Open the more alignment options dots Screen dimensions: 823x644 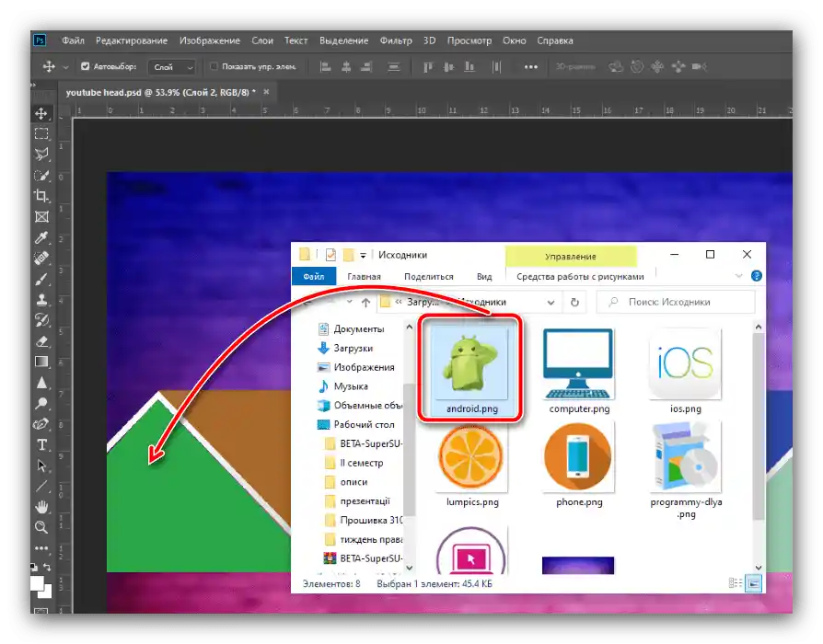pyautogui.click(x=530, y=66)
